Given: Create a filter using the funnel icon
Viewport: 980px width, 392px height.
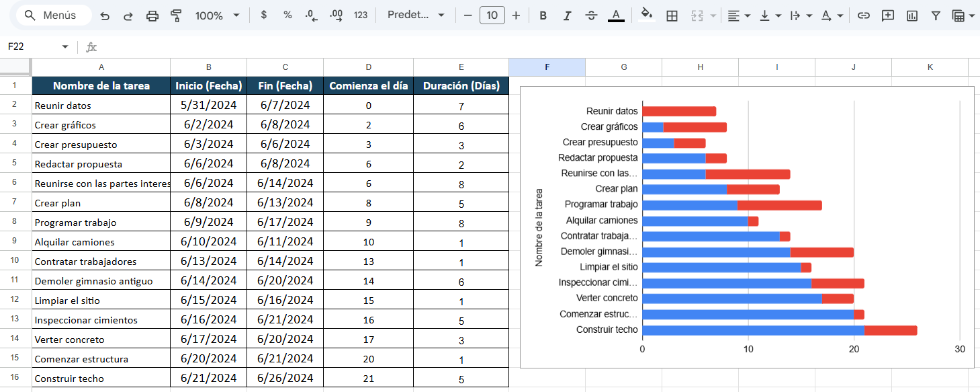Looking at the screenshot, I should [x=935, y=15].
